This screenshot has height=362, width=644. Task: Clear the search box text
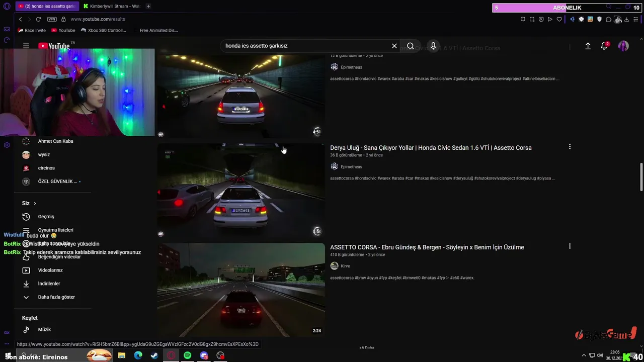pyautogui.click(x=394, y=46)
